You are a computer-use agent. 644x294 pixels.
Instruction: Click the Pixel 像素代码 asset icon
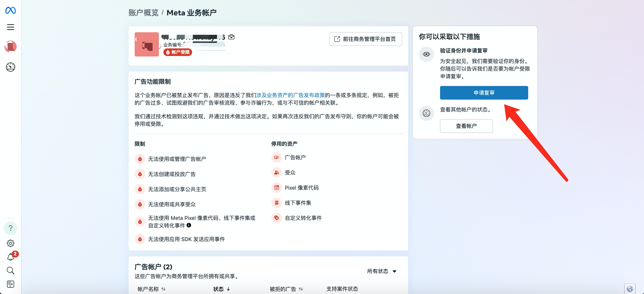click(x=276, y=188)
